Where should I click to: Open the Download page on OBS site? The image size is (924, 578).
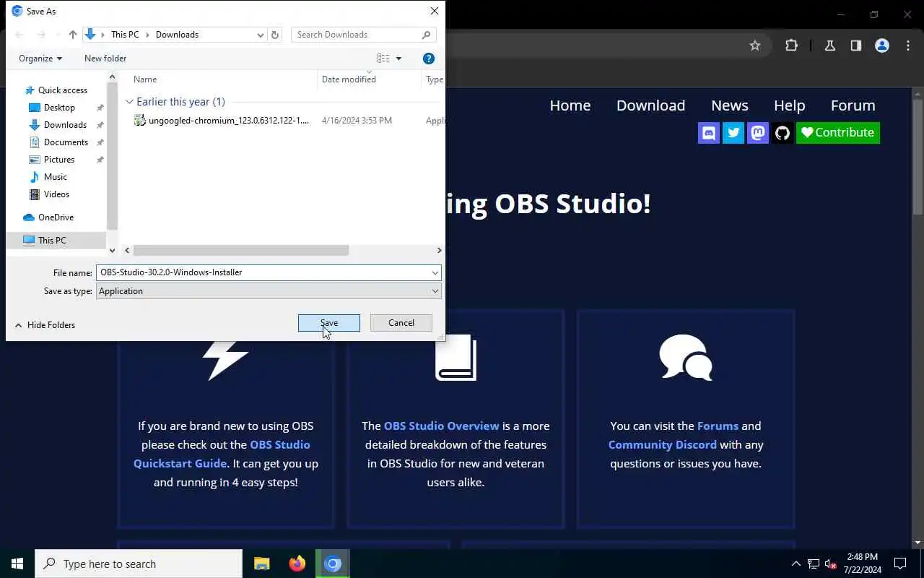coord(650,105)
